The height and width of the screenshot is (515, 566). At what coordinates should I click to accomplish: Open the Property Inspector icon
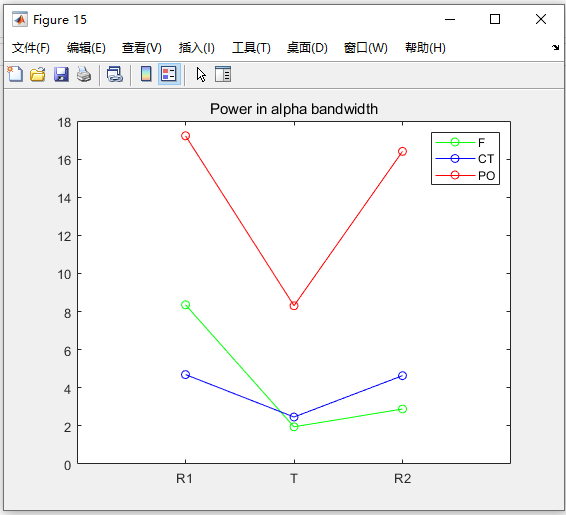coord(223,74)
